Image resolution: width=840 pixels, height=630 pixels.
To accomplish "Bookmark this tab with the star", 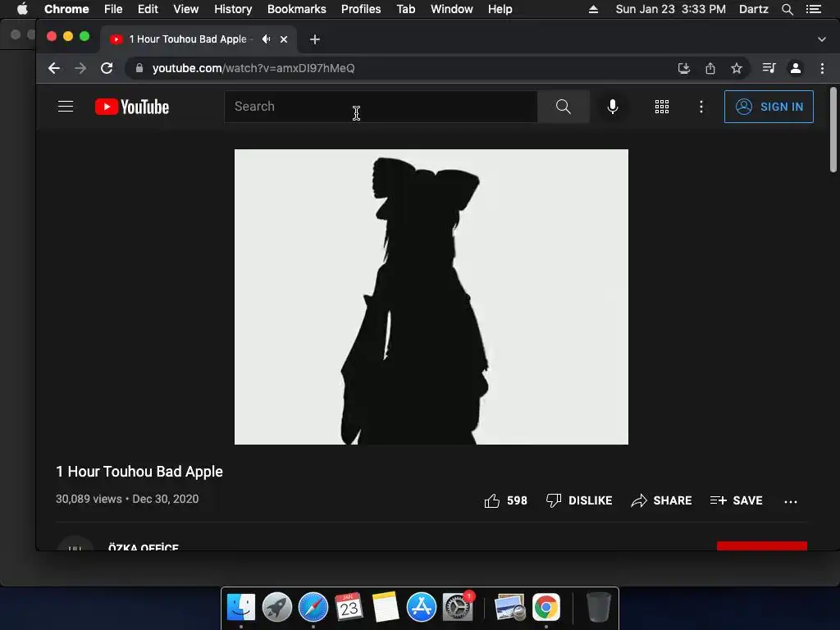I will pyautogui.click(x=737, y=68).
